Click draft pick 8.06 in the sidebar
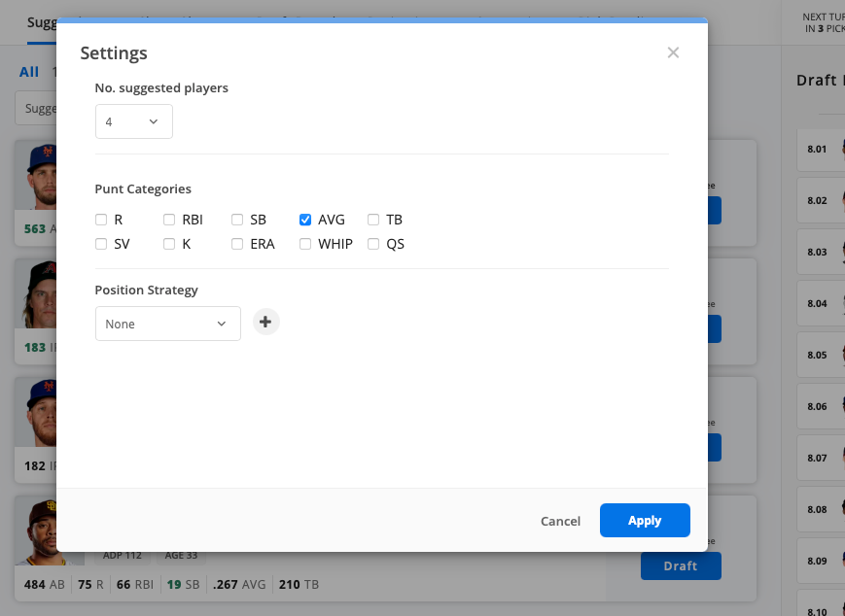The height and width of the screenshot is (616, 845). click(x=821, y=406)
